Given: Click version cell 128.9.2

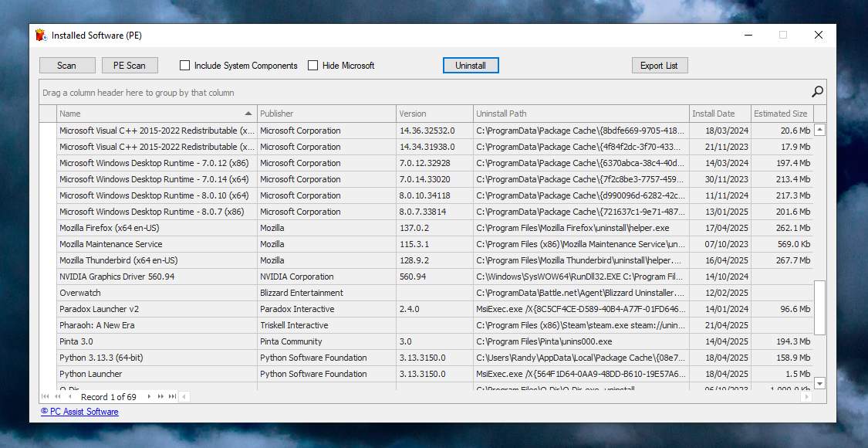Looking at the screenshot, I should click(434, 260).
